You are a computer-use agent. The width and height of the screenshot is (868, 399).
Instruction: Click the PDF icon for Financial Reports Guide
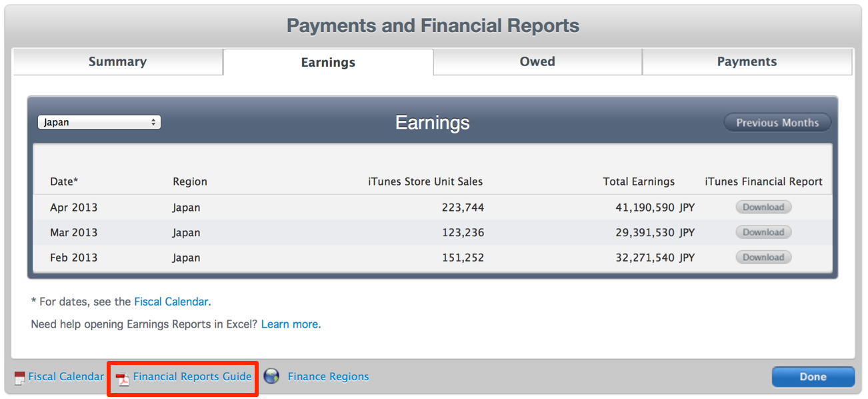coord(123,378)
